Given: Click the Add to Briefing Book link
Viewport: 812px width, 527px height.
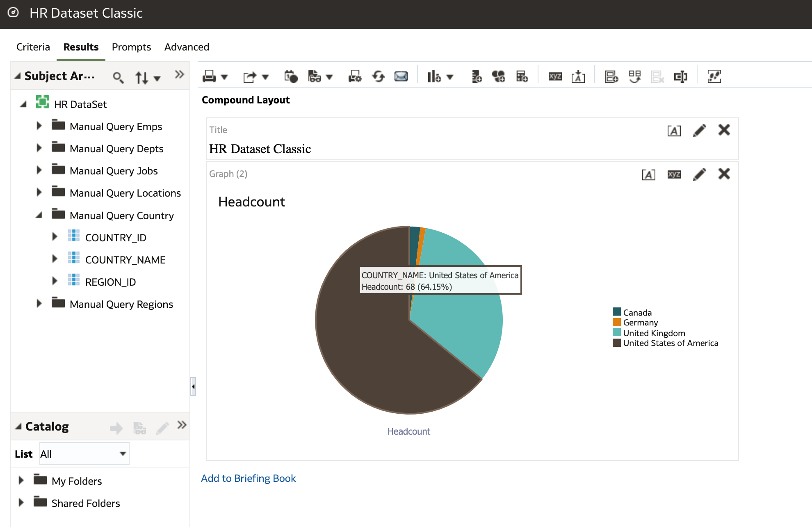Looking at the screenshot, I should point(248,478).
